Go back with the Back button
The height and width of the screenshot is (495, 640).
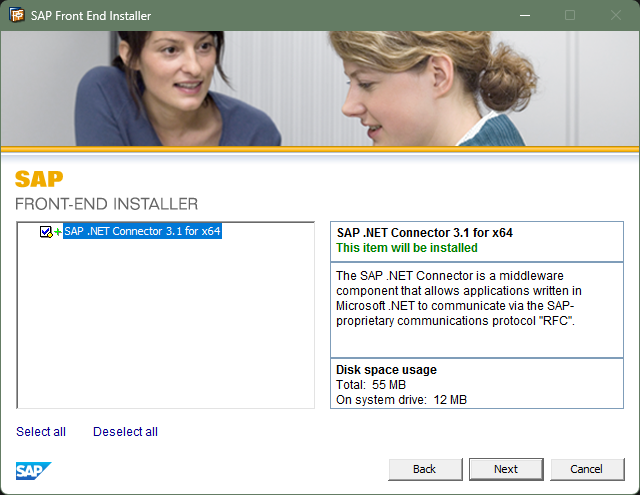(425, 469)
